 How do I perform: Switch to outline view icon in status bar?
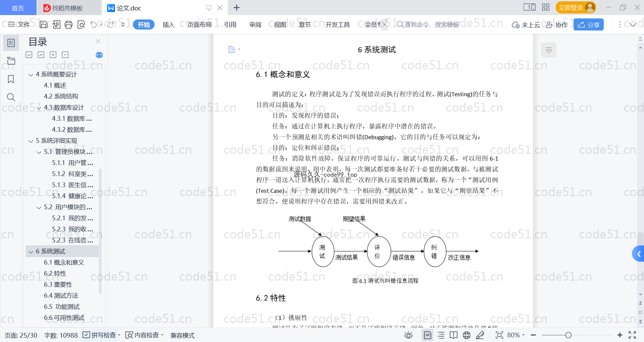pyautogui.click(x=441, y=335)
